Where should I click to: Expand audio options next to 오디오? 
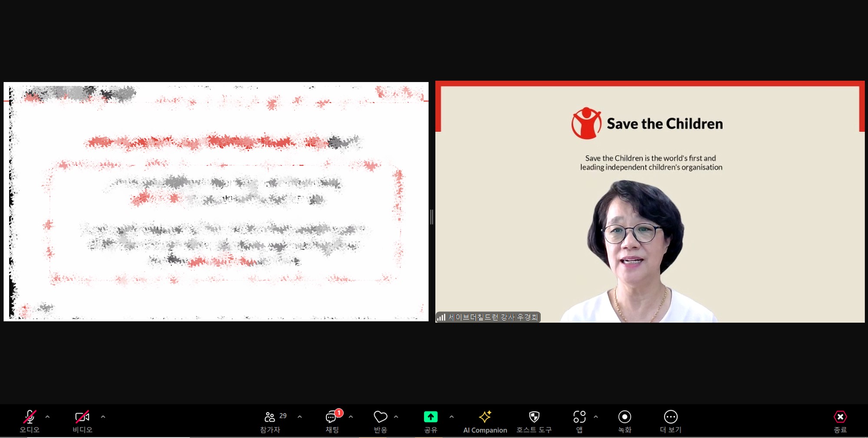47,417
